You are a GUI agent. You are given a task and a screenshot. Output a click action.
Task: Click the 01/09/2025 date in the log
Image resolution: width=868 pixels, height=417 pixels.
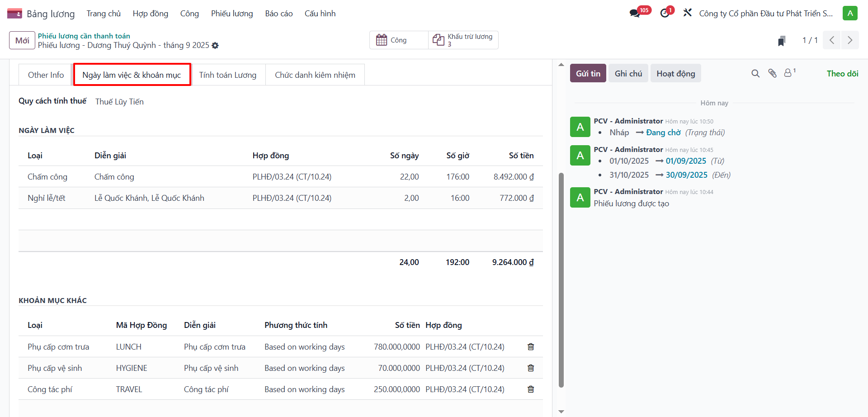coord(686,161)
